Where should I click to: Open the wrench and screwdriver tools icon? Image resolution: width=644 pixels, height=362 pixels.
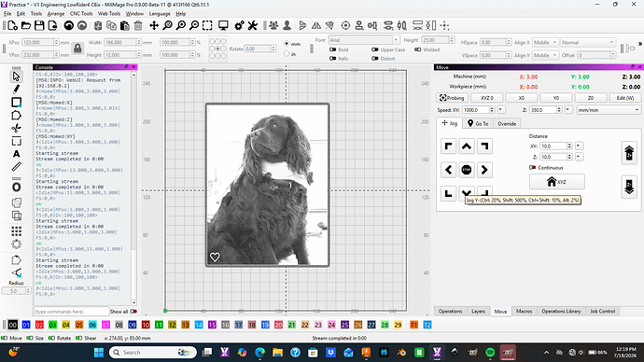pos(252,26)
